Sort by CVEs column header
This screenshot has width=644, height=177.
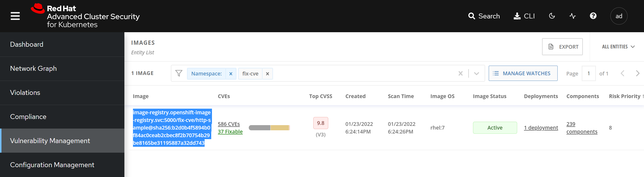[x=224, y=96]
